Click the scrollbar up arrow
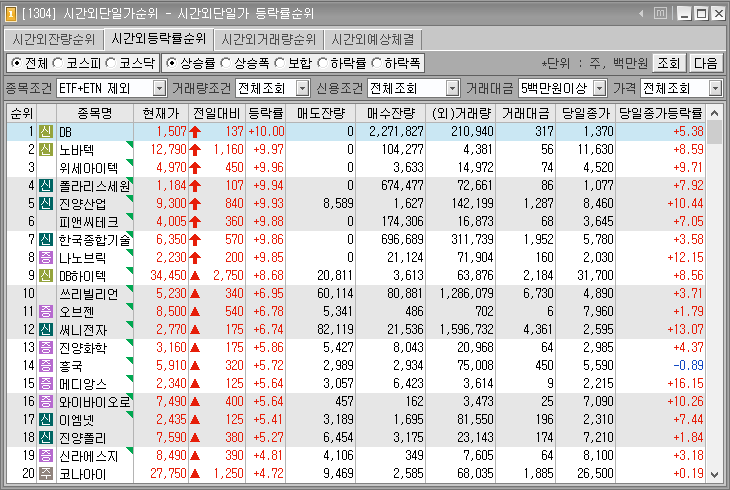This screenshot has height=490, width=730. (x=715, y=113)
